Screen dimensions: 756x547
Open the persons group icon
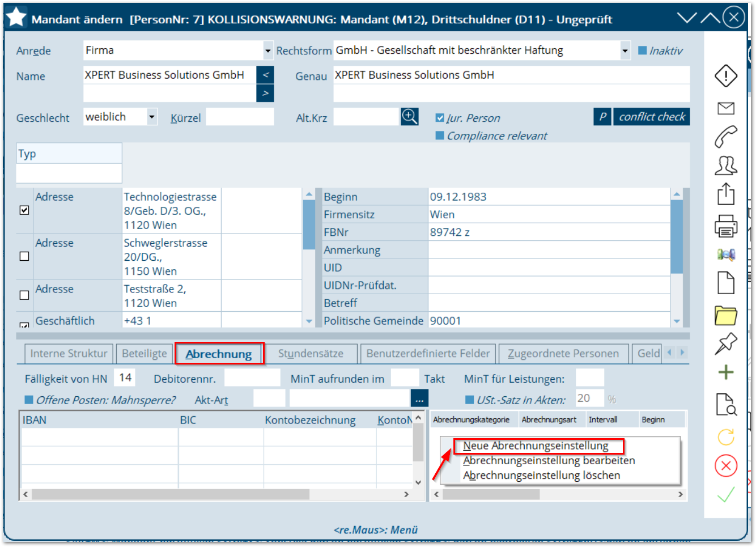(726, 166)
